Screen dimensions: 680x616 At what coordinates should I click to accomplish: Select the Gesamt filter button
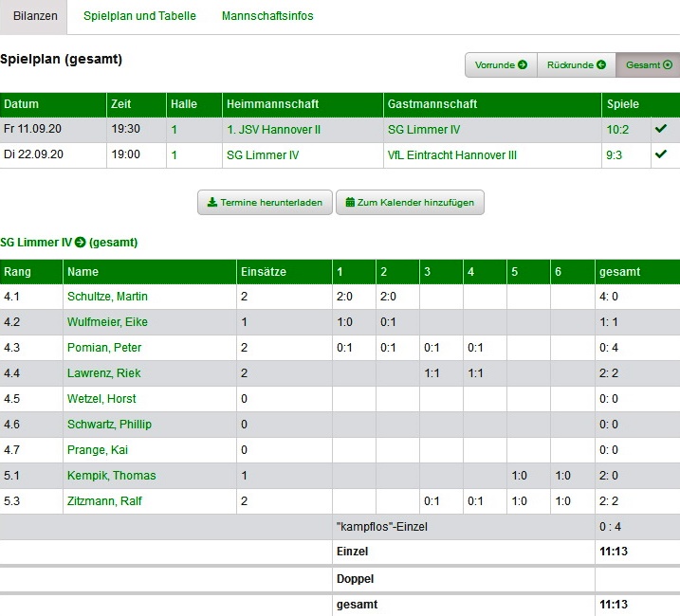(x=649, y=65)
